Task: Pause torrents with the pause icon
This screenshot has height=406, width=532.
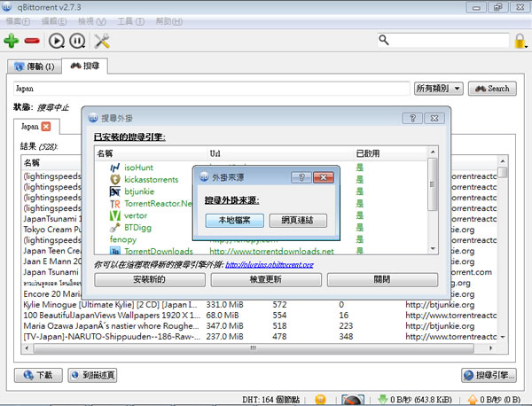Action: click(77, 41)
